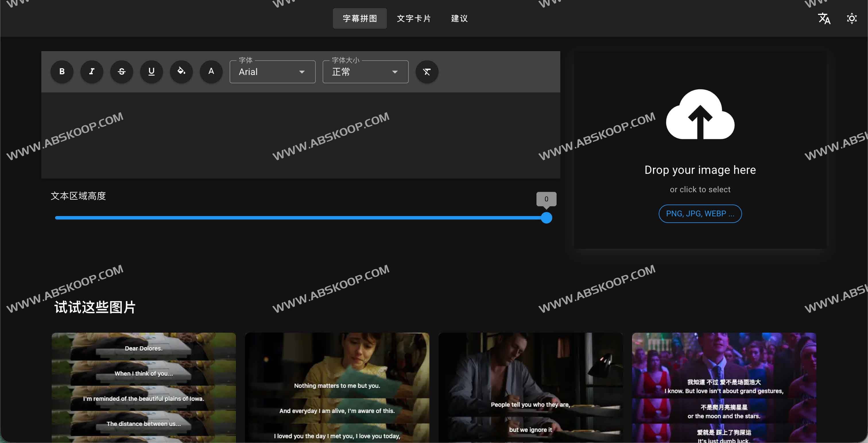Expand the Arial font dropdown

[x=272, y=72]
